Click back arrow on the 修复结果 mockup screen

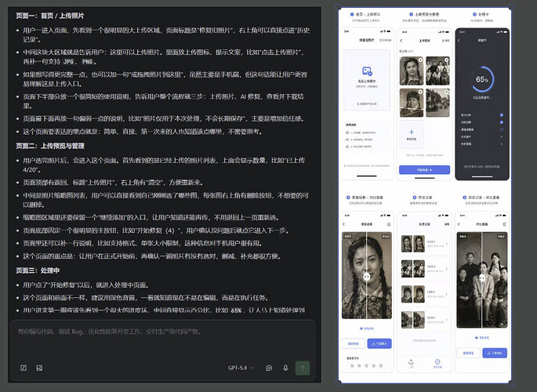click(x=344, y=224)
